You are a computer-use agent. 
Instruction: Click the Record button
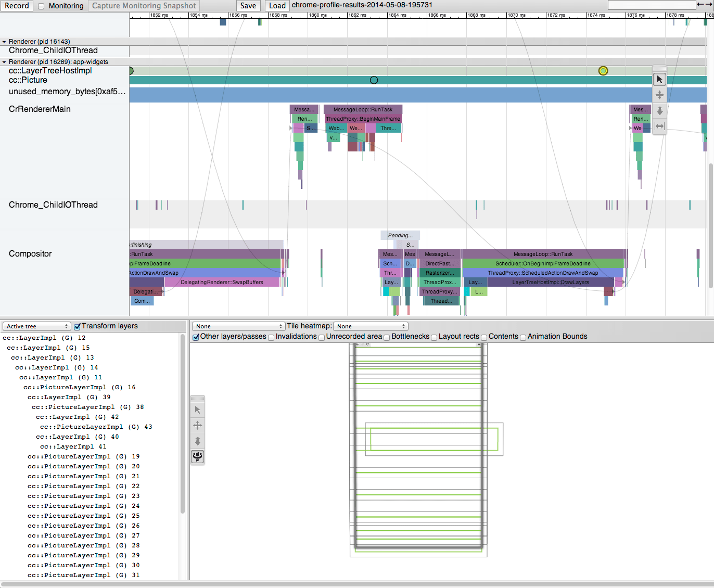pyautogui.click(x=16, y=6)
